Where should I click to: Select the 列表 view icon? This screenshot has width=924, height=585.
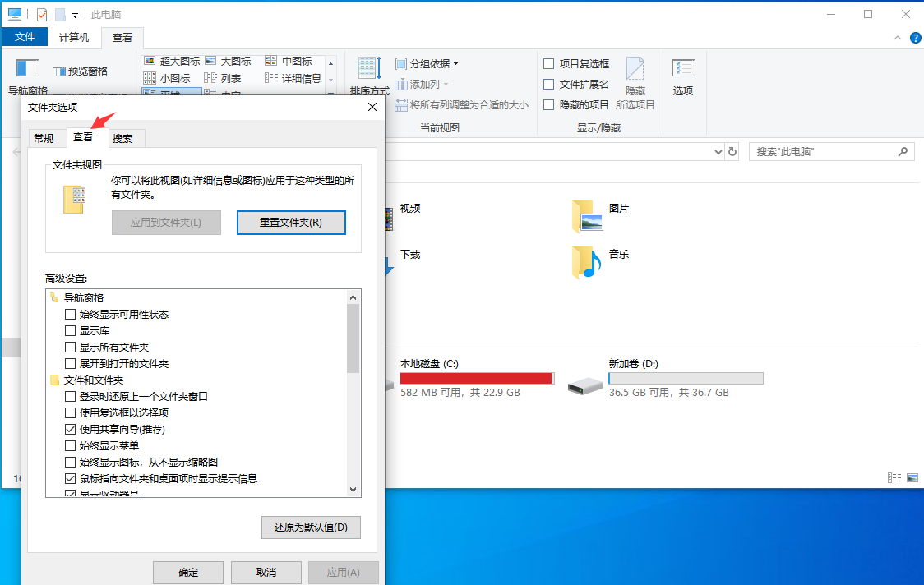point(220,77)
